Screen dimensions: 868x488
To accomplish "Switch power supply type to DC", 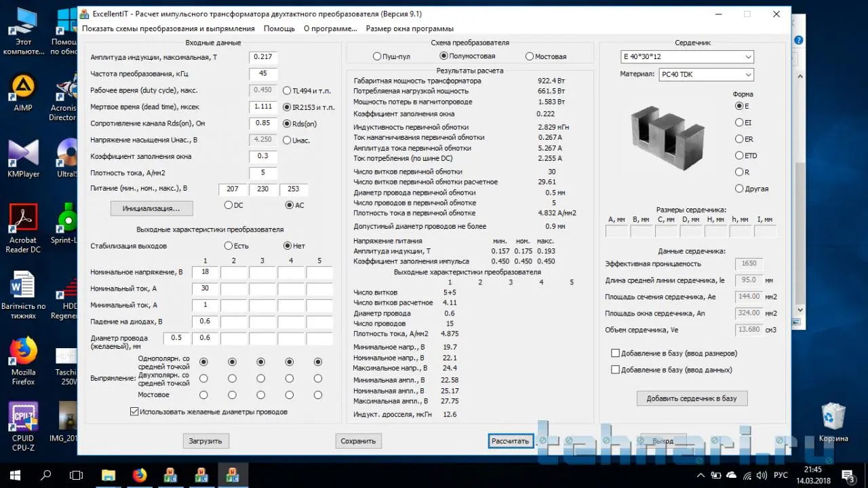I will pos(228,205).
